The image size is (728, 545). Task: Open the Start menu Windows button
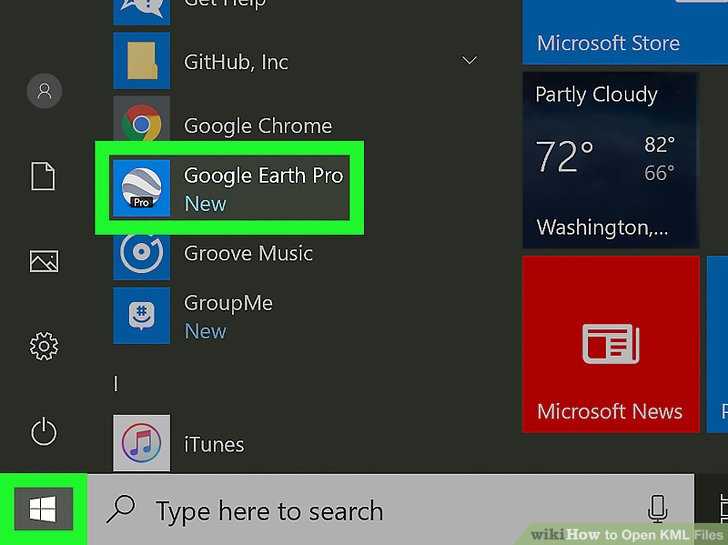[43, 509]
